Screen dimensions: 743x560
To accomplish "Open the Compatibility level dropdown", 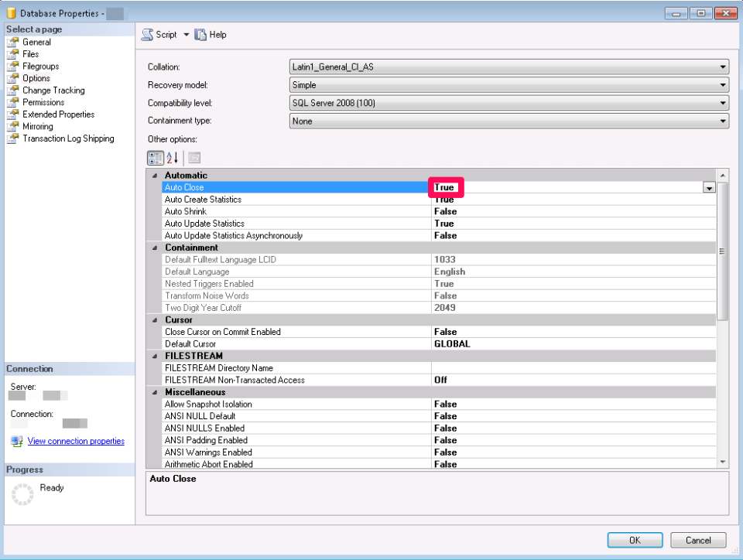I will click(x=721, y=102).
